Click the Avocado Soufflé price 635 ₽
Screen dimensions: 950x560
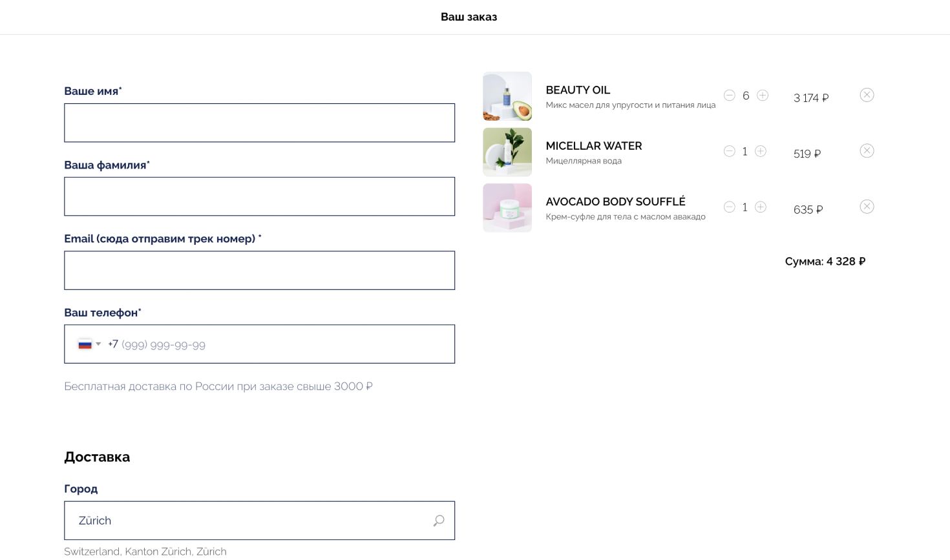click(x=808, y=210)
